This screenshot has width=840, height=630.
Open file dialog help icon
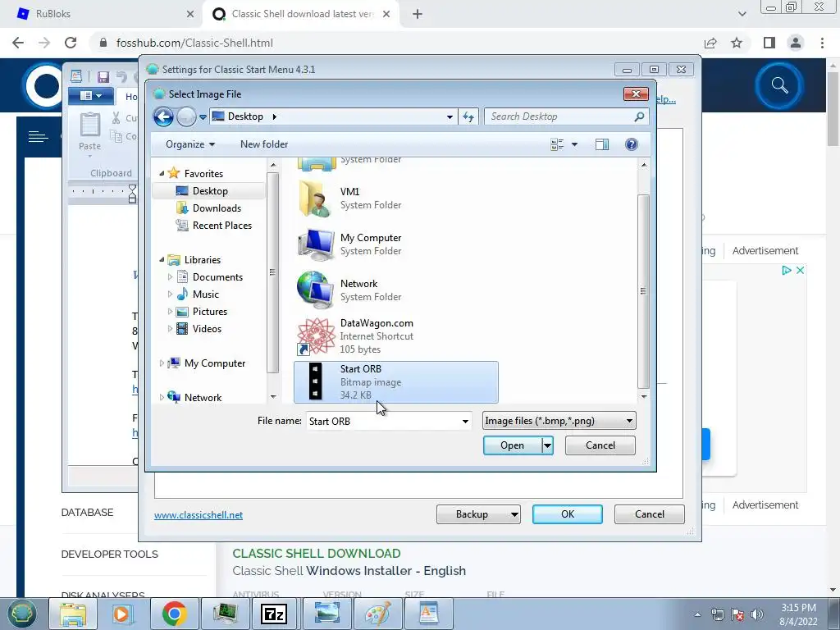(632, 144)
